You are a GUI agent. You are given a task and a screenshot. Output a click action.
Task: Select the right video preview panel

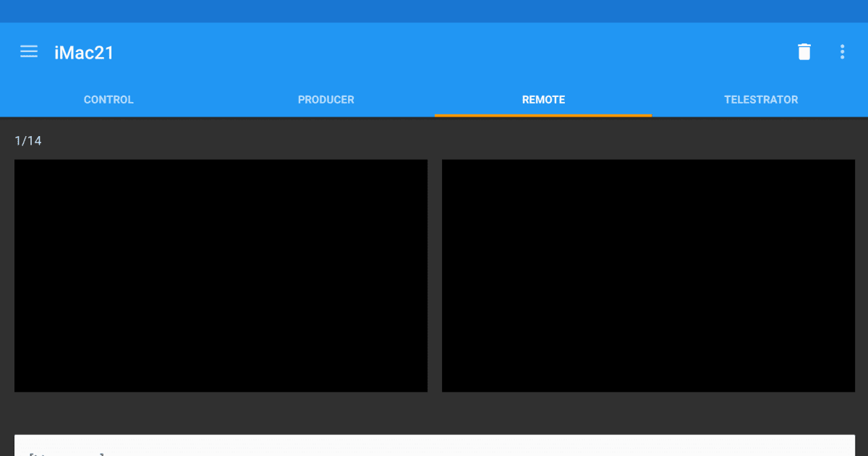pyautogui.click(x=648, y=276)
